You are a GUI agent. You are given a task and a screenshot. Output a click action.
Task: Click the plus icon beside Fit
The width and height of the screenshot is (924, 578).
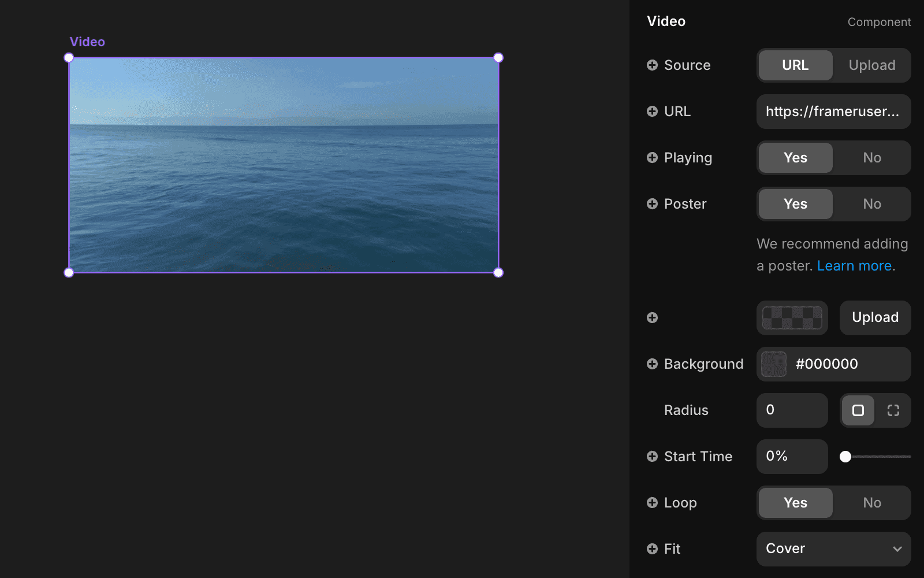tap(652, 549)
